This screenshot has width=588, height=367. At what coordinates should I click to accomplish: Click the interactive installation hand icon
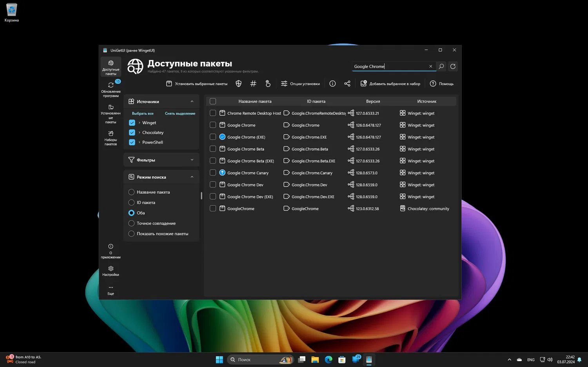coord(268,83)
